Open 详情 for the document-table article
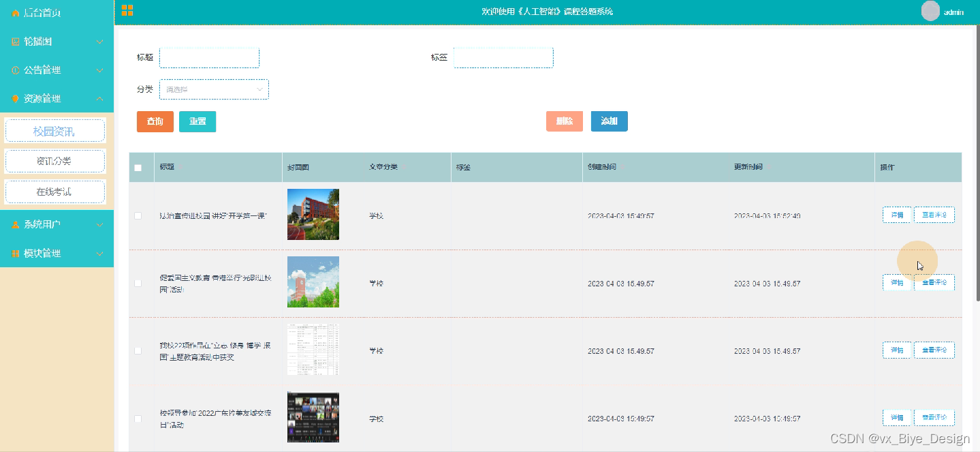 tap(897, 350)
